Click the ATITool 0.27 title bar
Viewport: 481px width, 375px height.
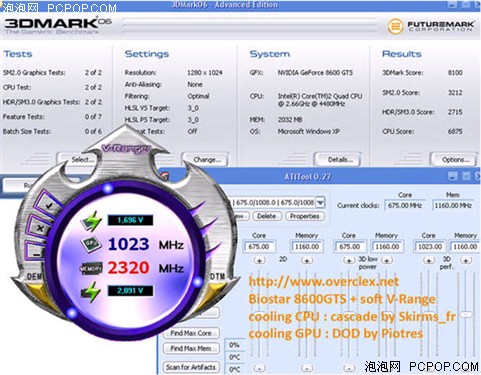click(320, 176)
